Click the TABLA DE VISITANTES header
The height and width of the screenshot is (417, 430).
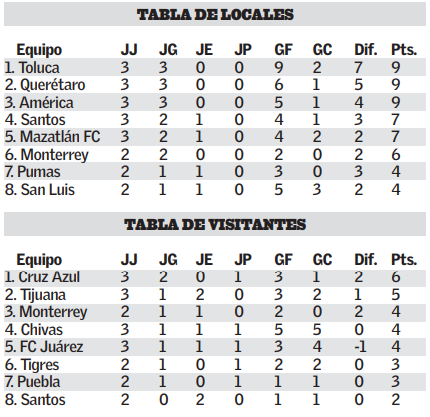tap(215, 224)
